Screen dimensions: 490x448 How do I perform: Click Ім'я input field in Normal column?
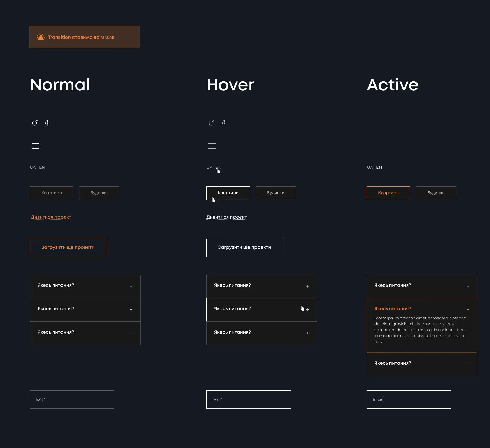pos(72,399)
